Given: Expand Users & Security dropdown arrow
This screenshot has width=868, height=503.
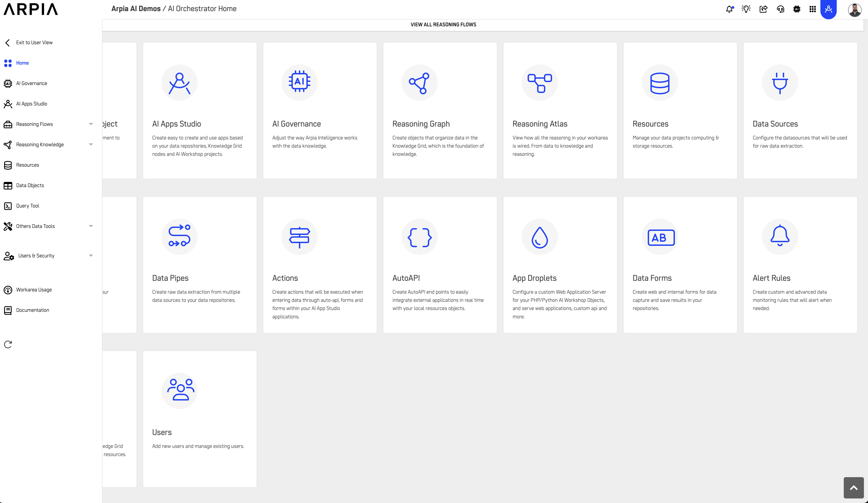Looking at the screenshot, I should coord(91,256).
